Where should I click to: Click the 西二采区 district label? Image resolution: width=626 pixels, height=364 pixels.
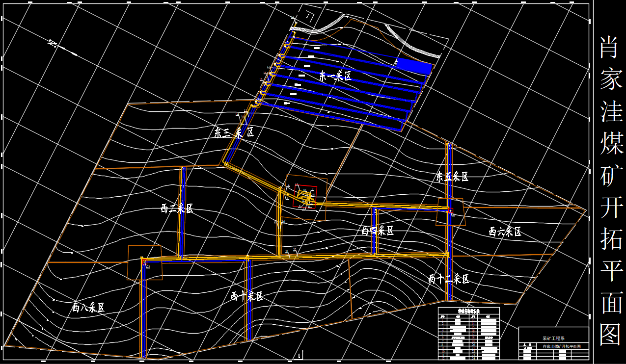tap(177, 208)
